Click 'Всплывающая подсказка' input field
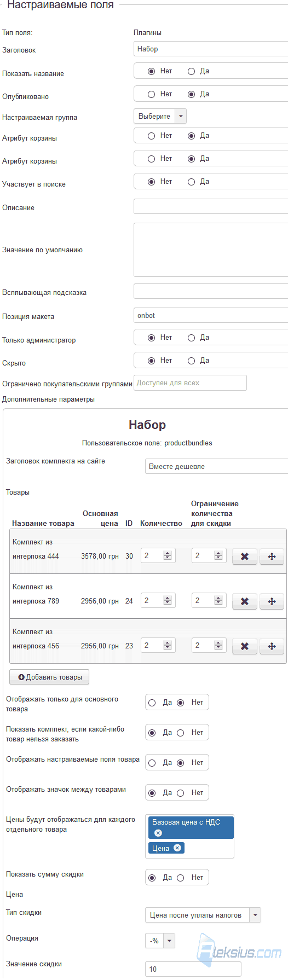 (x=211, y=291)
